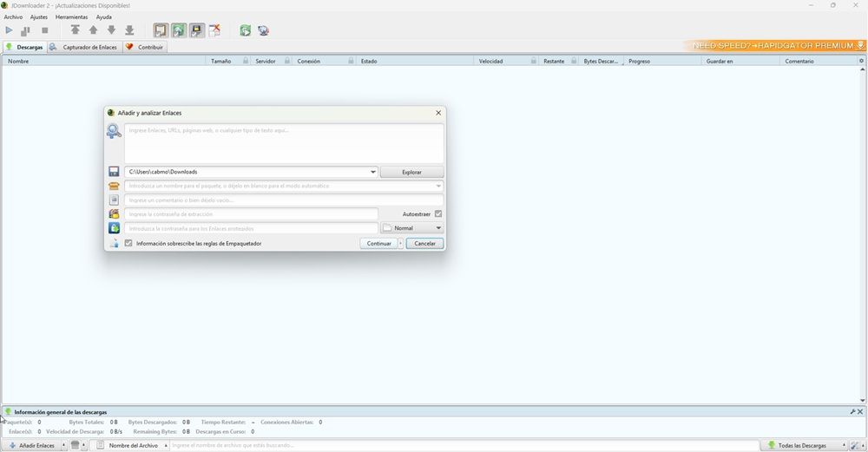Toggle premium usage icon in toolbar
This screenshot has width=868, height=452.
coord(197,30)
